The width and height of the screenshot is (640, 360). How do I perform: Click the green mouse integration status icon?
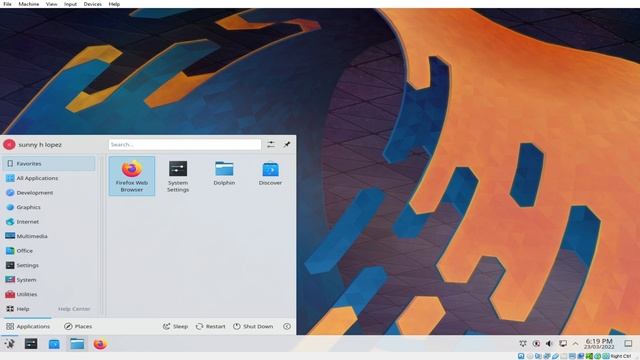pyautogui.click(x=598, y=356)
